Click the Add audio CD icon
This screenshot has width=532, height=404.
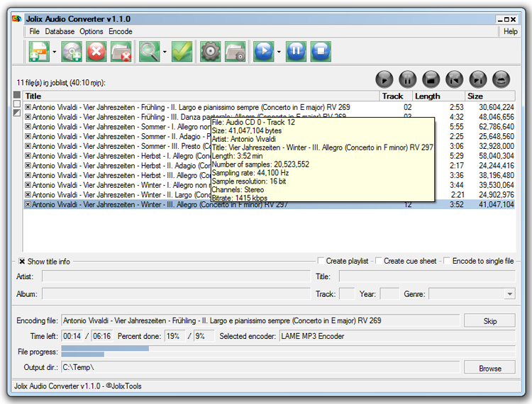[x=72, y=52]
